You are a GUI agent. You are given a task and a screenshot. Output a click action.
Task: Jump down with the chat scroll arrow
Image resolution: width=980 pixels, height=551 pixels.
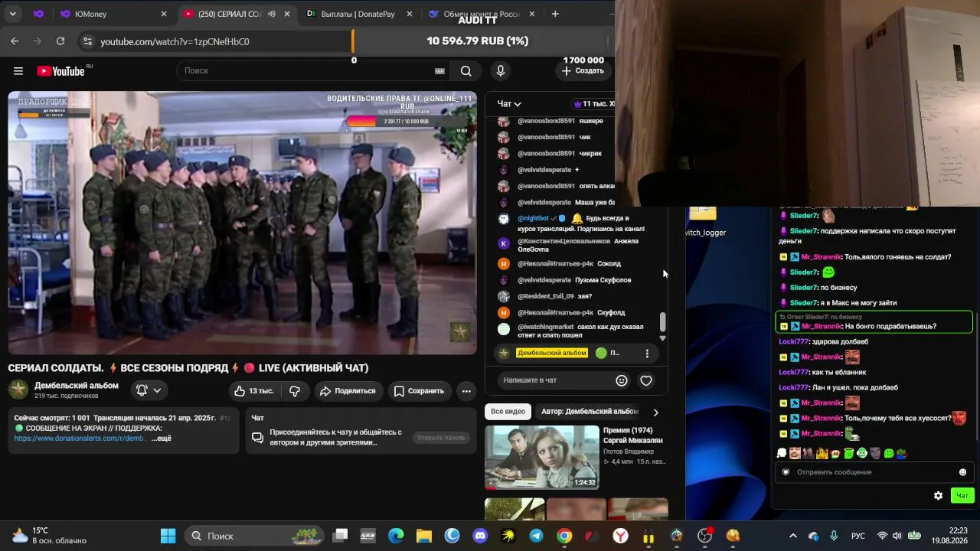tap(663, 338)
